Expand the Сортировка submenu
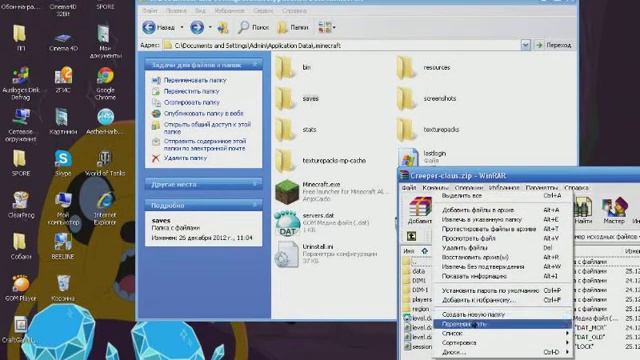 [502, 343]
